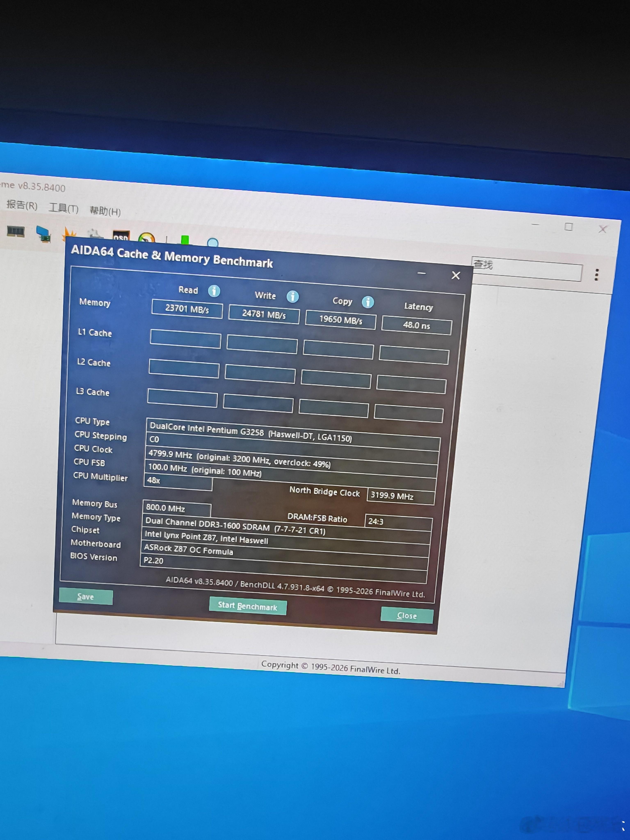This screenshot has width=630, height=840.
Task: Click the green bar icon in AIDA64 toolbar
Action: pyautogui.click(x=185, y=240)
